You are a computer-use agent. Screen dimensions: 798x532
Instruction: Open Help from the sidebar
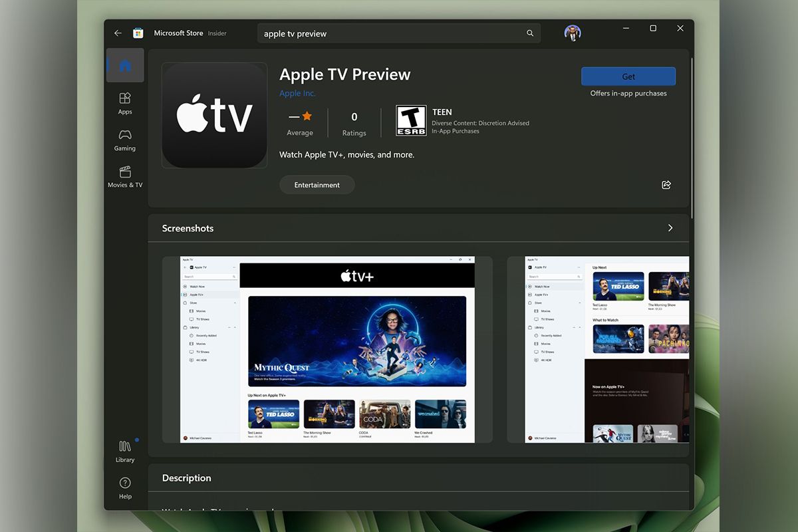pyautogui.click(x=125, y=487)
